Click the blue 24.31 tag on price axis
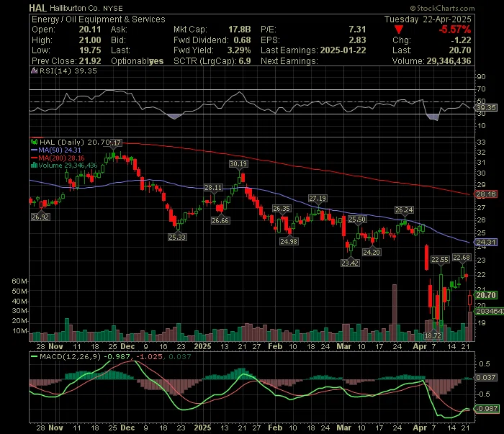 point(486,243)
